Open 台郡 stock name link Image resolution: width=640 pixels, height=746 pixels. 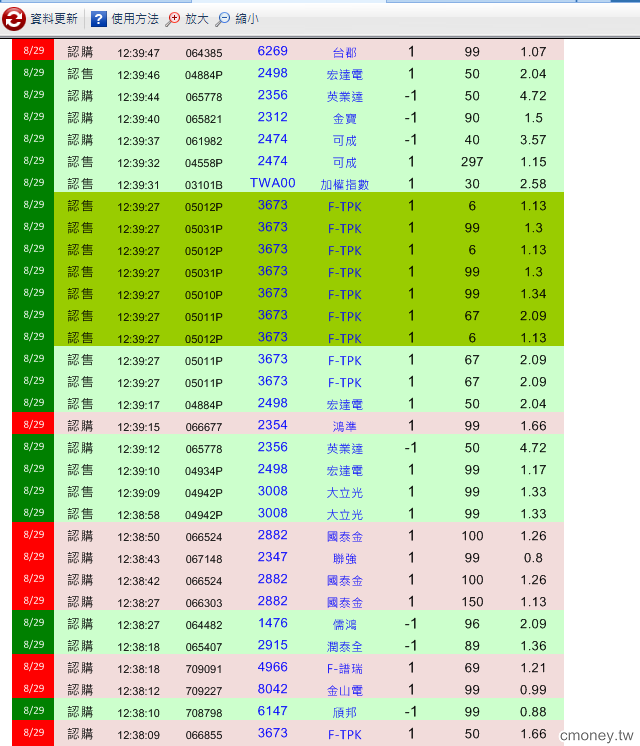[345, 52]
